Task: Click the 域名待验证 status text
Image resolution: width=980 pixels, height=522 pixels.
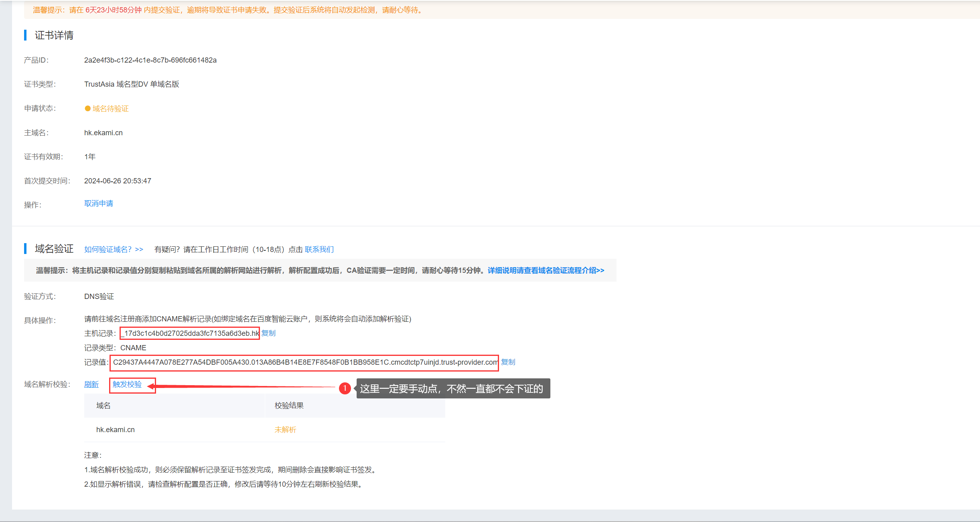Action: click(111, 109)
